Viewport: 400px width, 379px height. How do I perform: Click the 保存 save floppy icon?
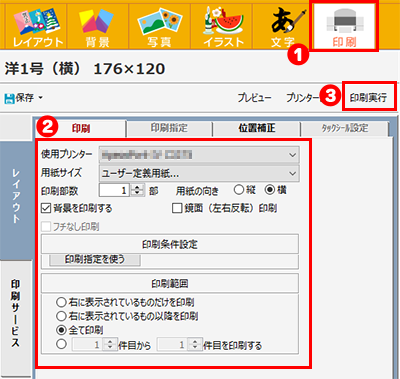pyautogui.click(x=9, y=98)
